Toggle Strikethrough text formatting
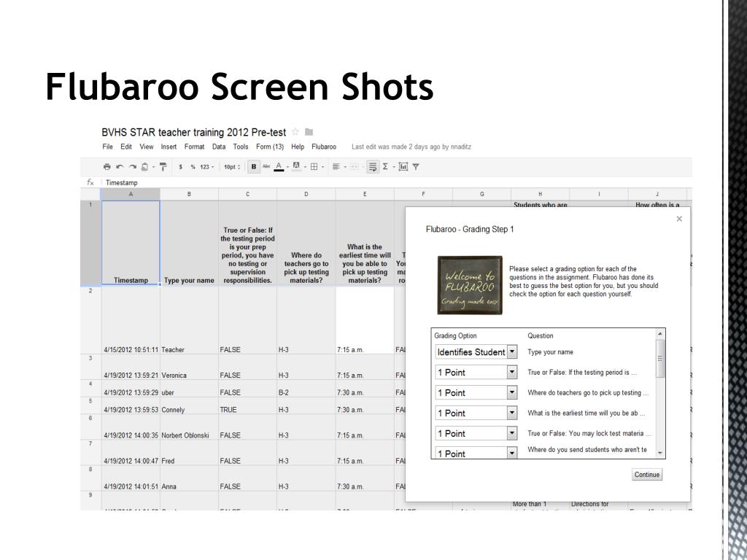 266,167
